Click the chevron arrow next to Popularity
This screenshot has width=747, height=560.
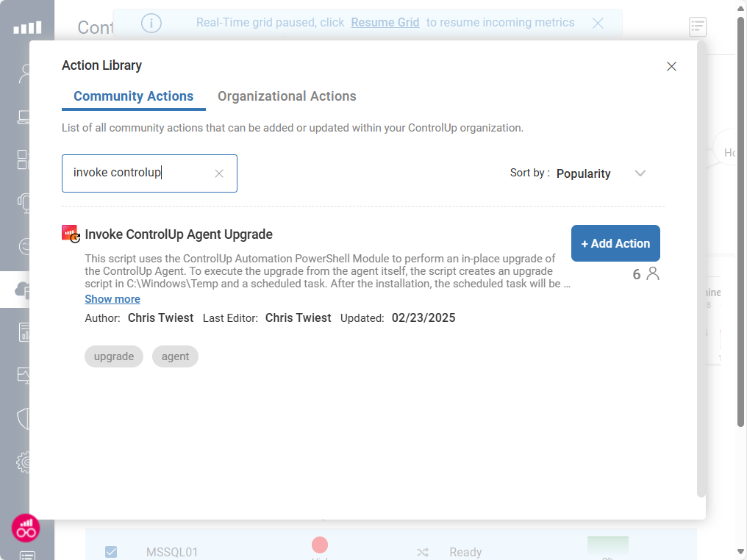pos(640,173)
